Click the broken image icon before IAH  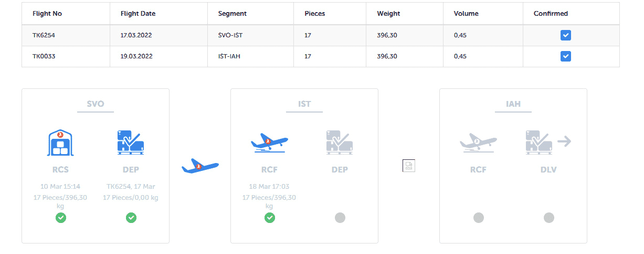coord(408,166)
